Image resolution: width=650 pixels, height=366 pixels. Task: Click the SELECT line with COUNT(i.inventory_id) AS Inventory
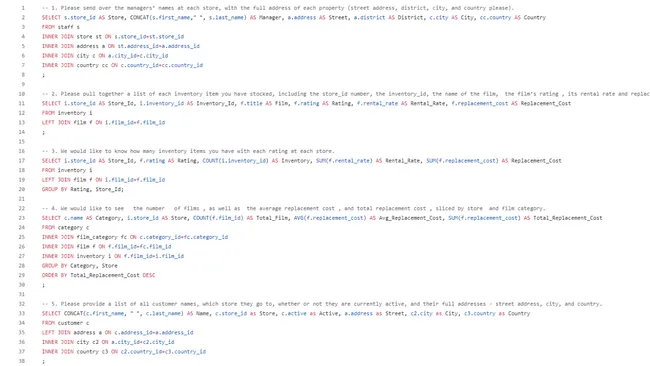[x=301, y=160]
